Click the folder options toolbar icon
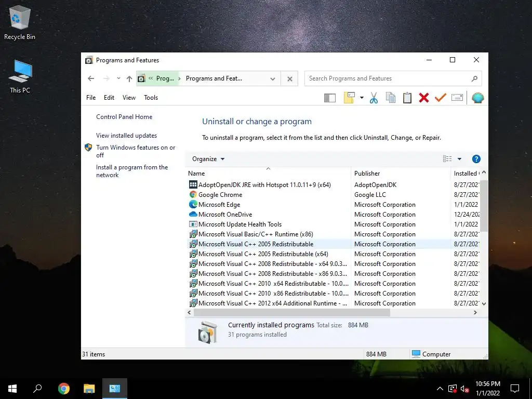 coord(349,98)
